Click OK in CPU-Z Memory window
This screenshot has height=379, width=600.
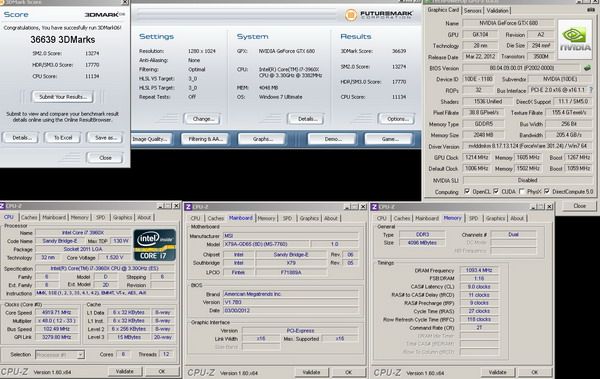535,372
